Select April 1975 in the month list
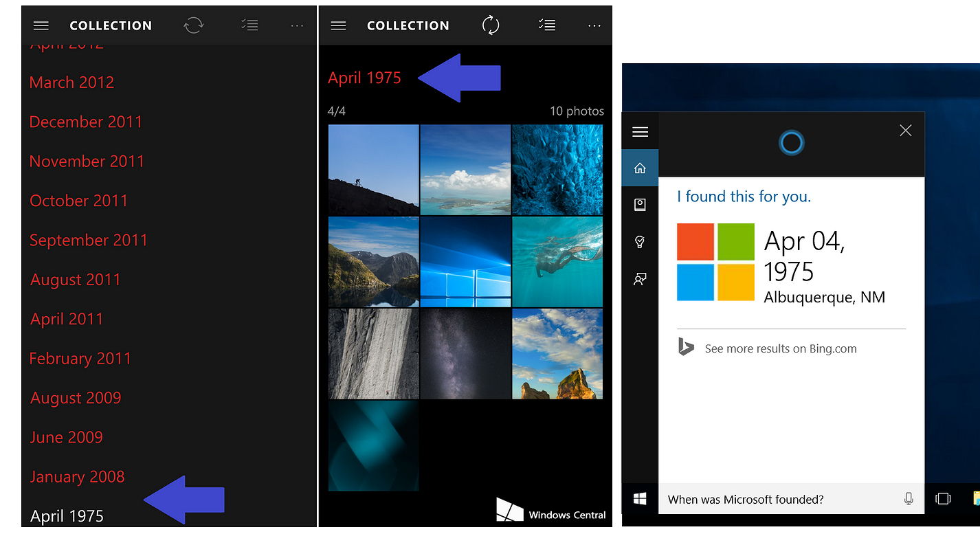The height and width of the screenshot is (534, 980). click(x=67, y=516)
